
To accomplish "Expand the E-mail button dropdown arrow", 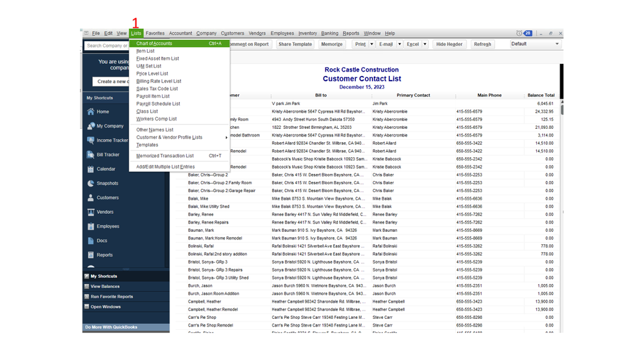I will pyautogui.click(x=399, y=44).
